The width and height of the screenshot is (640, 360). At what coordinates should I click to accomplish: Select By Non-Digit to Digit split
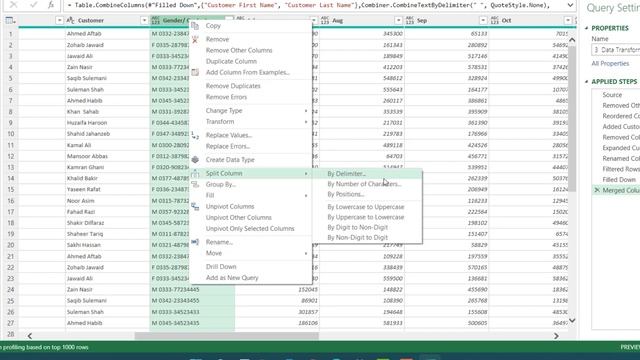point(358,238)
